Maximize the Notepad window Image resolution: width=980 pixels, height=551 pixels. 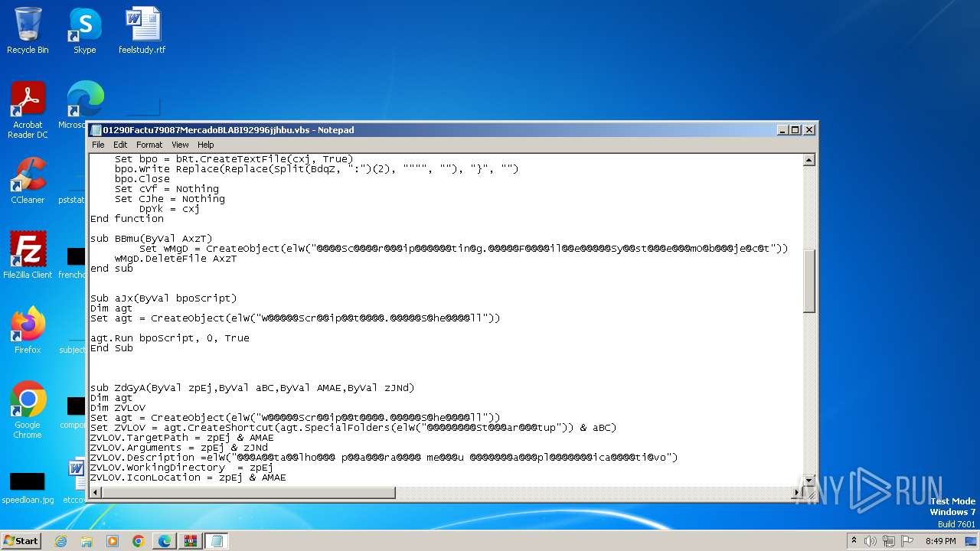(x=795, y=130)
